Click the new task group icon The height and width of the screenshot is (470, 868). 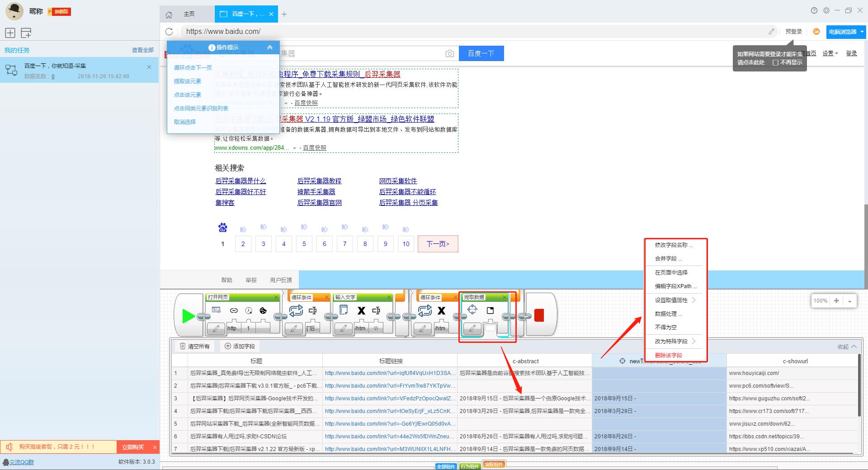[x=26, y=33]
